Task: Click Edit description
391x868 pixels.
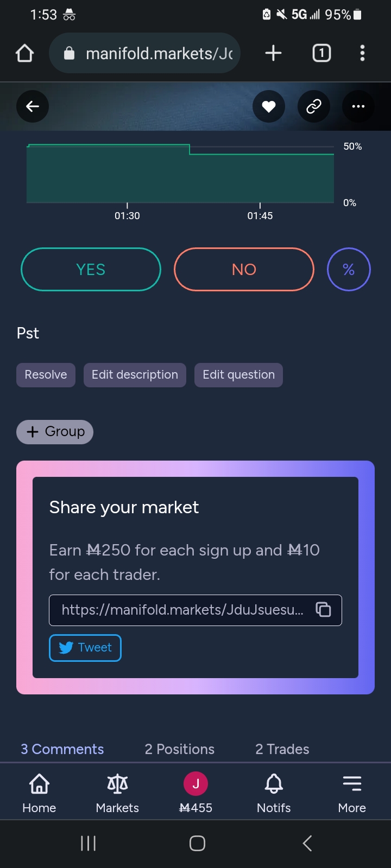Action: coord(135,375)
